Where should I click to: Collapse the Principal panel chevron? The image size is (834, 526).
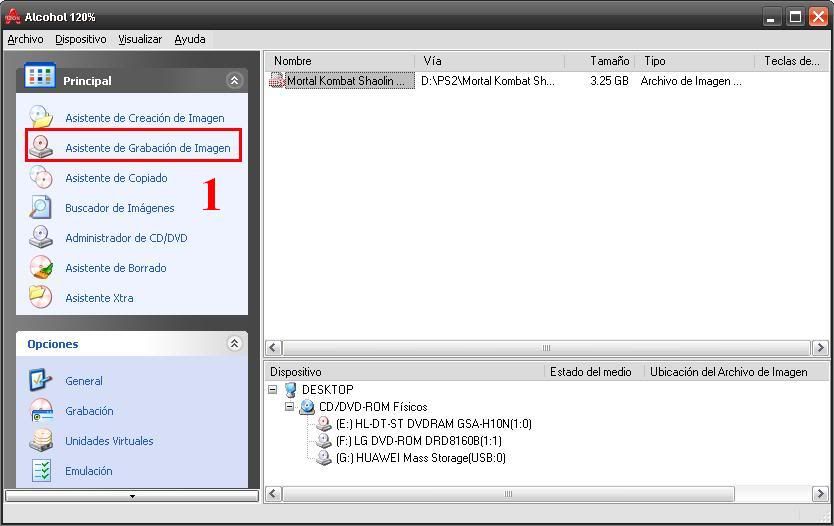click(234, 80)
